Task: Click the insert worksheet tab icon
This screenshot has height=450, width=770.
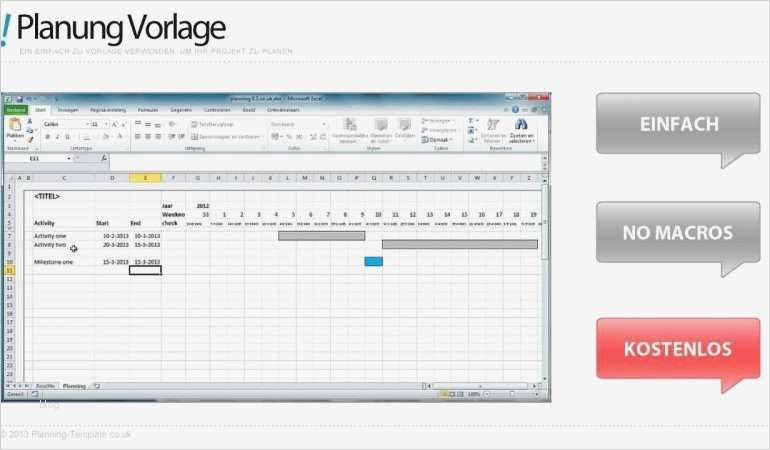Action: 97,386
